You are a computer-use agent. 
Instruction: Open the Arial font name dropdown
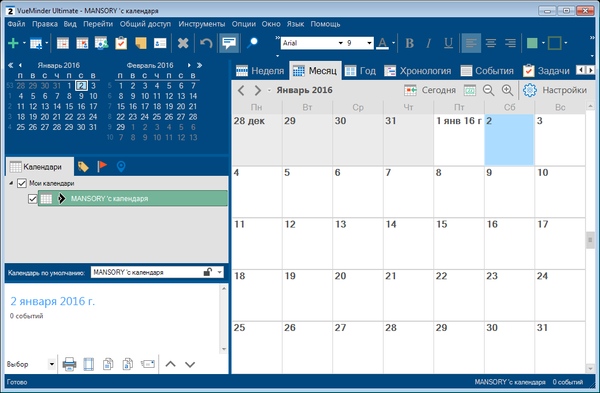[x=340, y=43]
